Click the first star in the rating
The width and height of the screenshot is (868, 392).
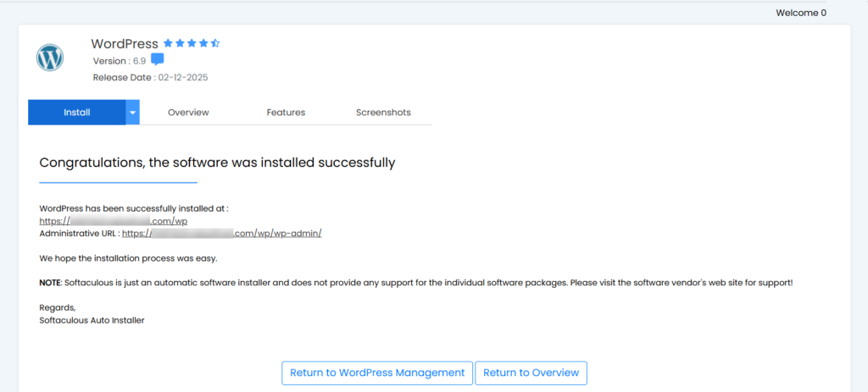tap(168, 43)
